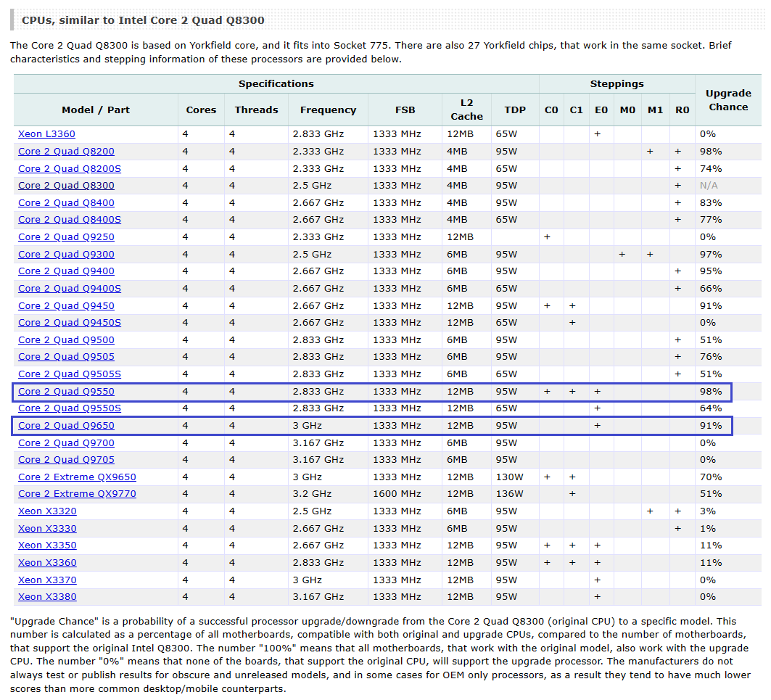
Task: Open the Core 2 Quad Q9650 link
Action: 67,426
